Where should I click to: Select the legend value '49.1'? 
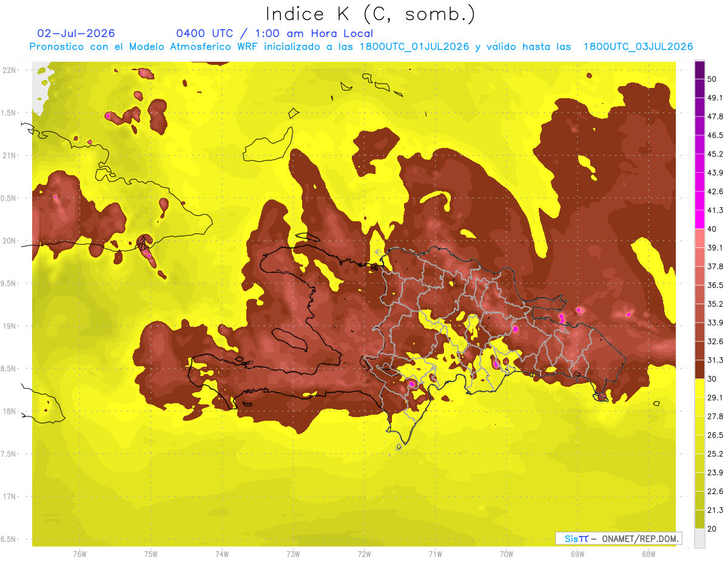pyautogui.click(x=715, y=98)
